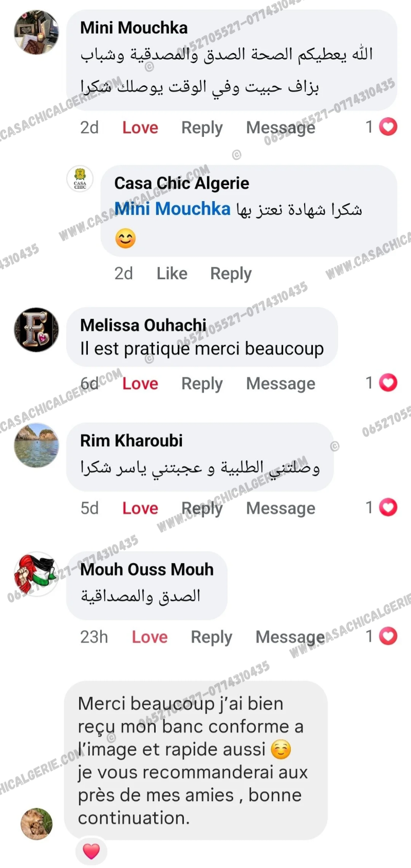This screenshot has width=411, height=868.
Task: Click the heart reaction on Mouh Ouss Mouh's comment
Action: tap(388, 636)
